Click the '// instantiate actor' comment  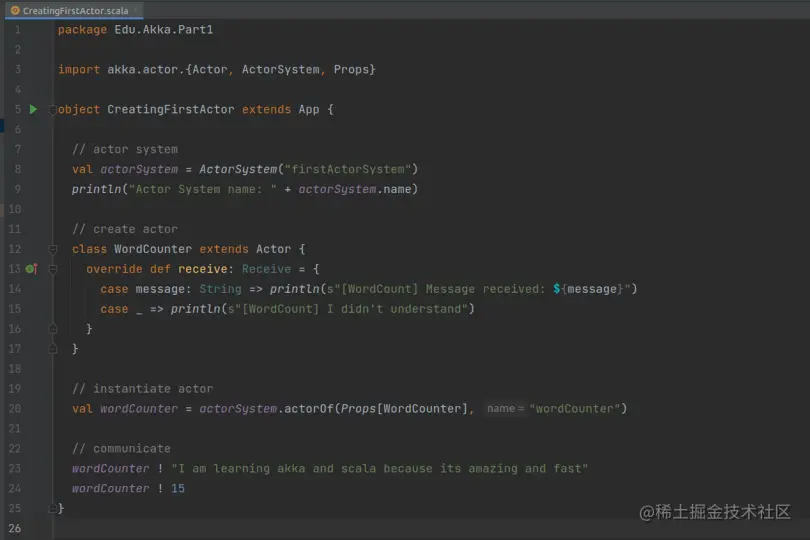point(143,389)
